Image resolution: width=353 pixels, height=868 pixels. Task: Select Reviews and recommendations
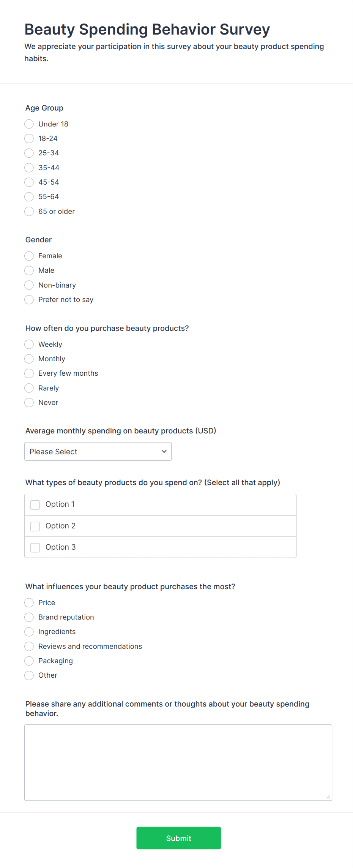[29, 647]
